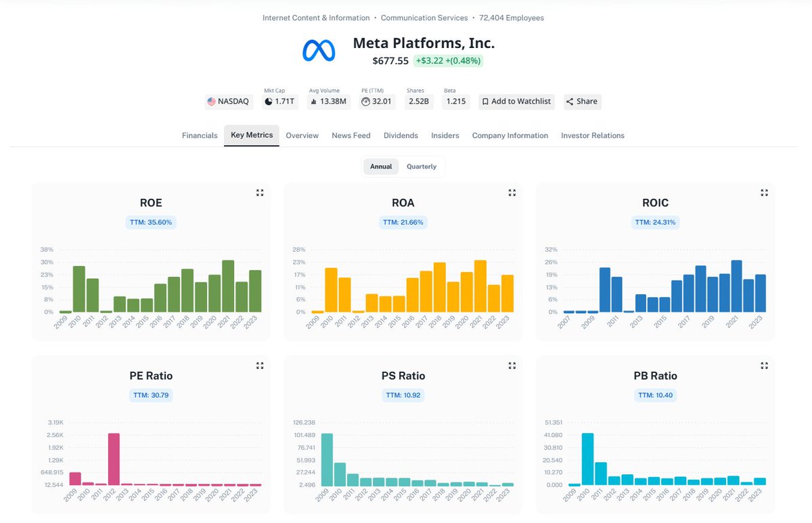Click the Share button

582,101
